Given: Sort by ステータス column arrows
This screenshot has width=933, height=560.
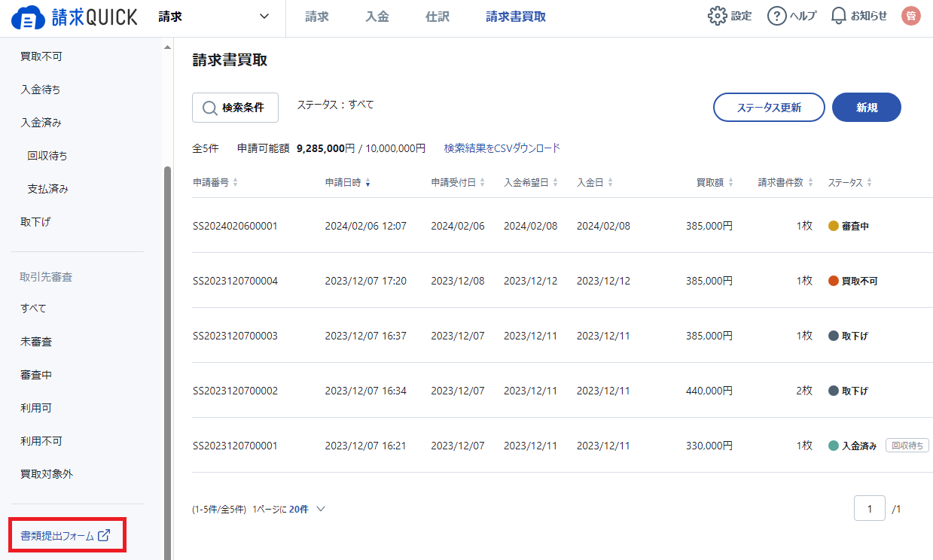Looking at the screenshot, I should point(870,183).
